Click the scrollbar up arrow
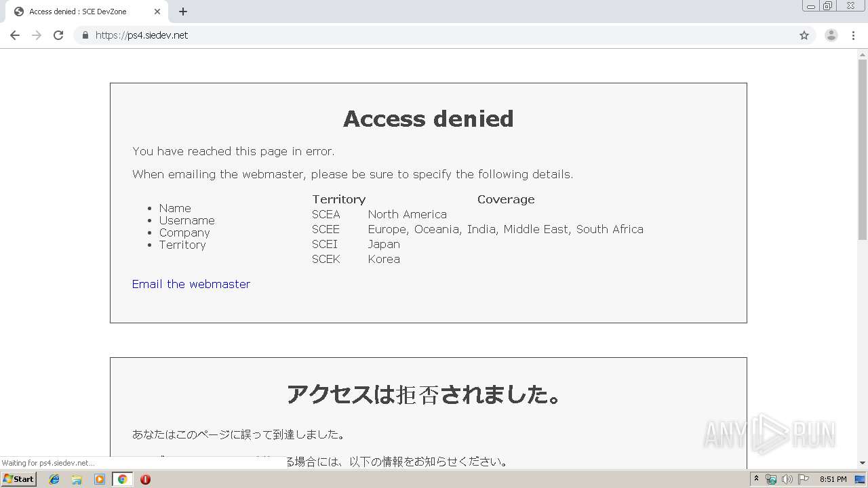 [863, 54]
